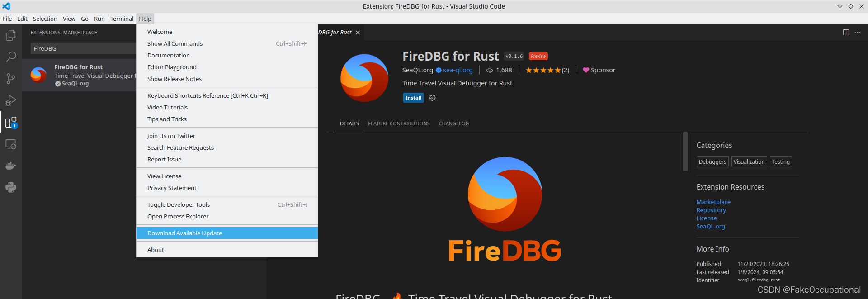This screenshot has height=299, width=868.
Task: Open editor More Actions ellipsis
Action: click(x=858, y=33)
